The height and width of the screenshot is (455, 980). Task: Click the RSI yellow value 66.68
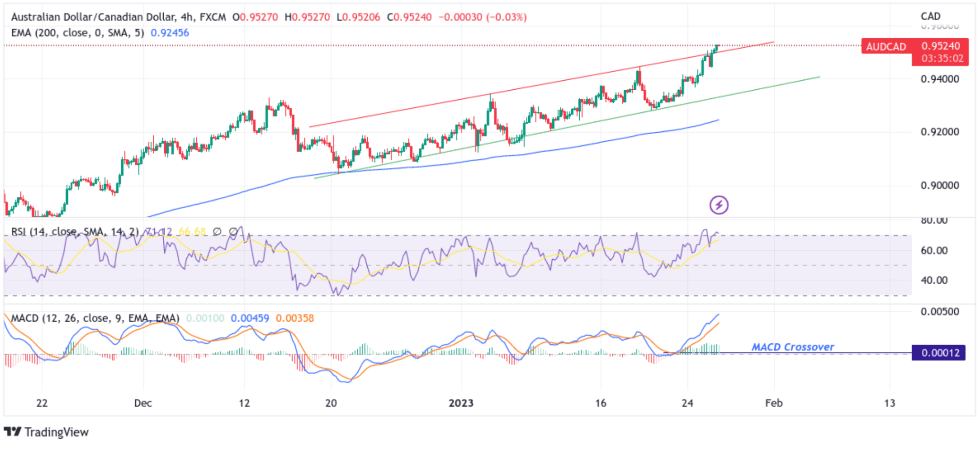coord(192,232)
